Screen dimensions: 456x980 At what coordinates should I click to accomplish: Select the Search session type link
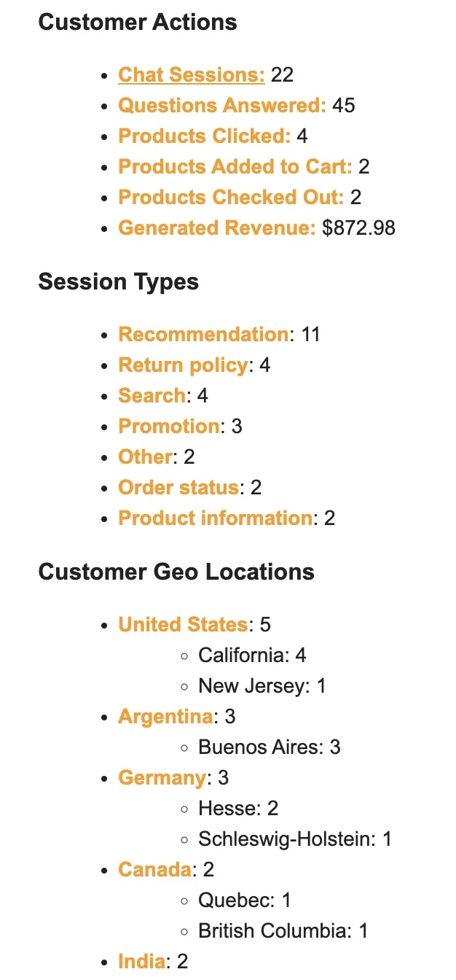152,396
